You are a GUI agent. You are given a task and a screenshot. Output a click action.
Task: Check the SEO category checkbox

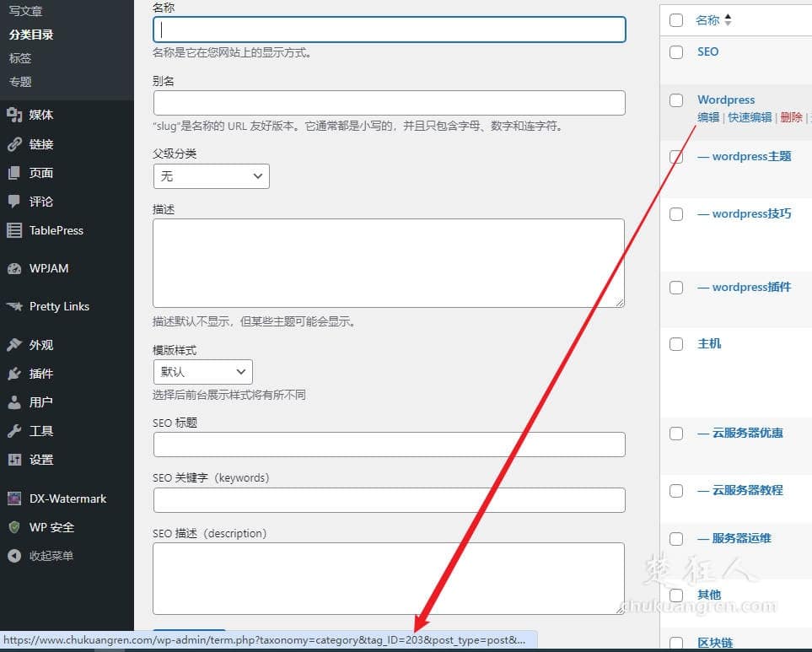click(676, 51)
